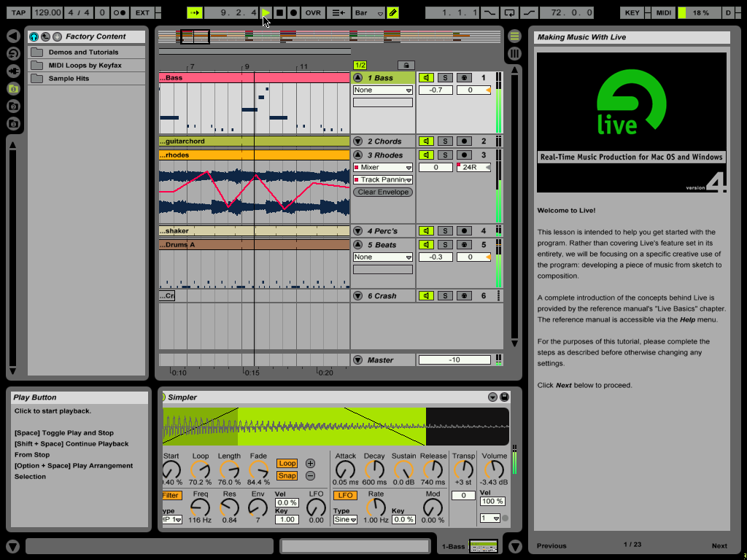
Task: Open the Simpler LFO Sine type dropdown
Action: pos(345,519)
